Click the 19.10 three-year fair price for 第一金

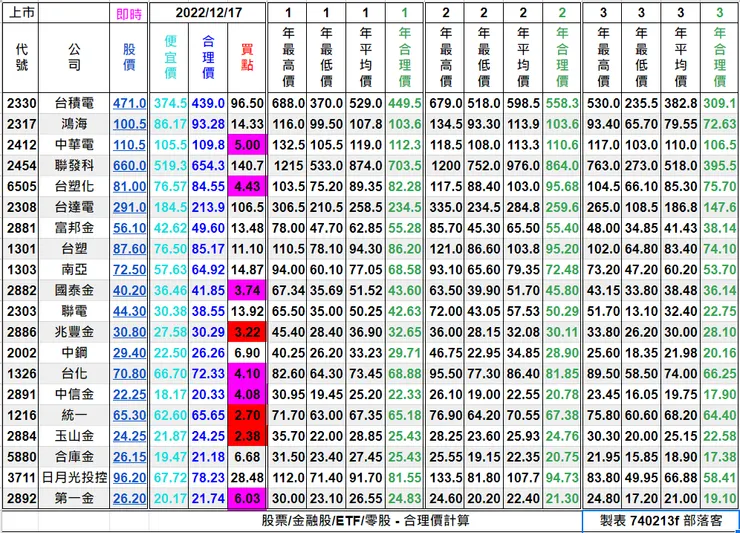[x=719, y=498]
